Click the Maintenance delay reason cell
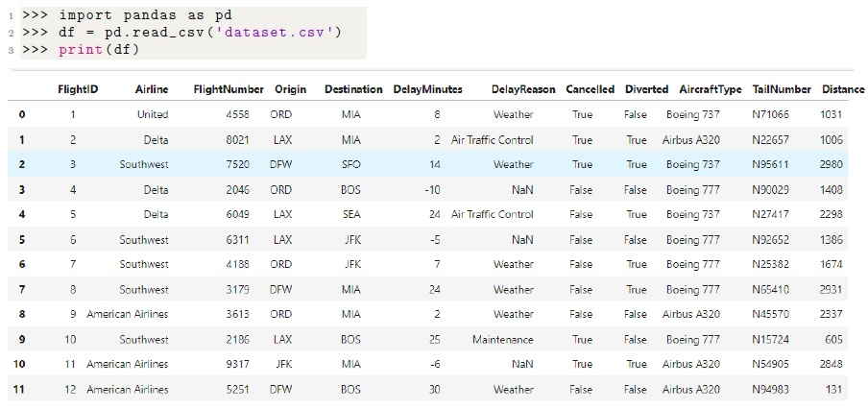 click(x=503, y=339)
